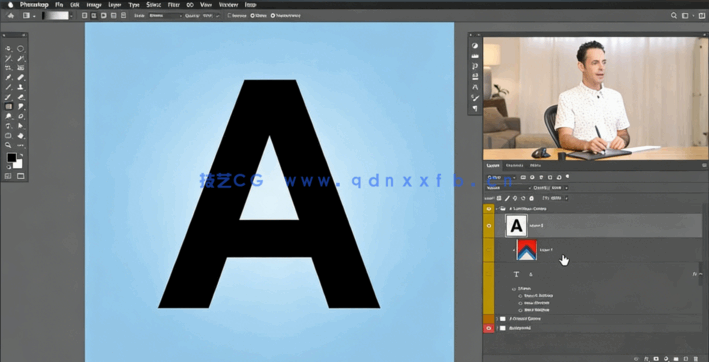Select the Magic Wand tool
This screenshot has height=362, width=709.
21,59
